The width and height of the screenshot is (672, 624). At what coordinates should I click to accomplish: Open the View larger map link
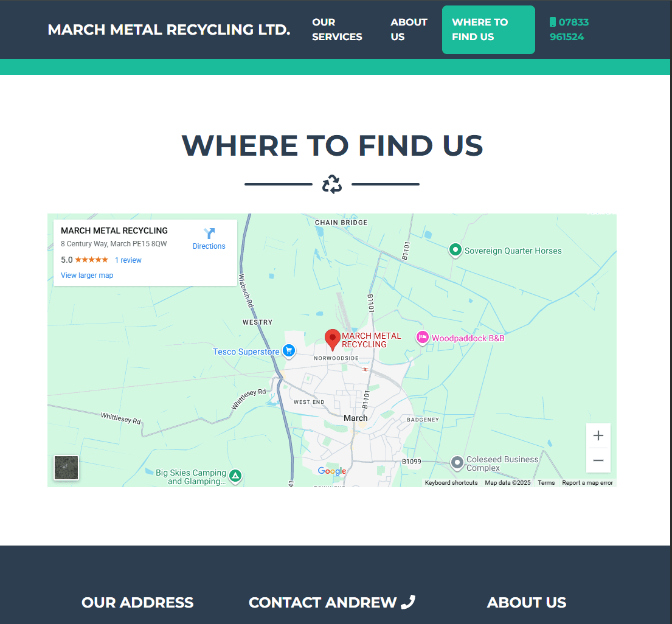click(x=87, y=275)
